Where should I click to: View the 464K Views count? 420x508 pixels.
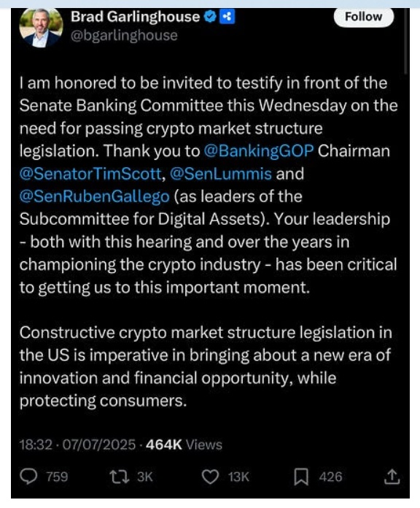coord(184,445)
